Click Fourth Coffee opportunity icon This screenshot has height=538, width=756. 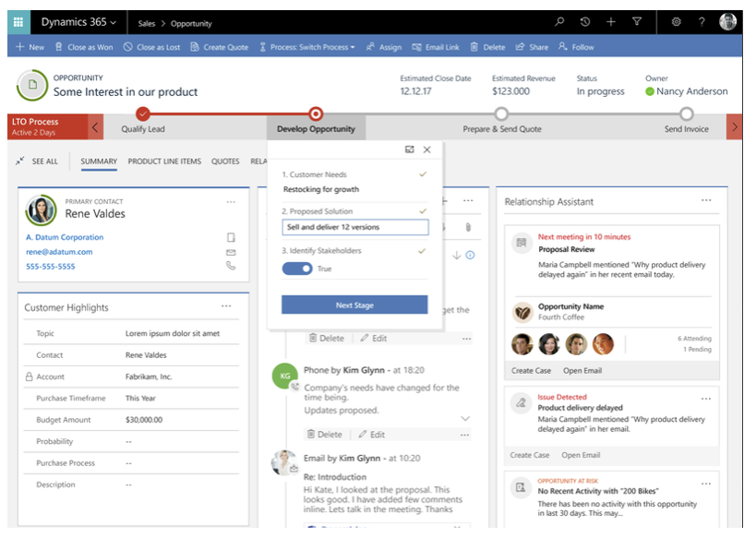point(522,313)
